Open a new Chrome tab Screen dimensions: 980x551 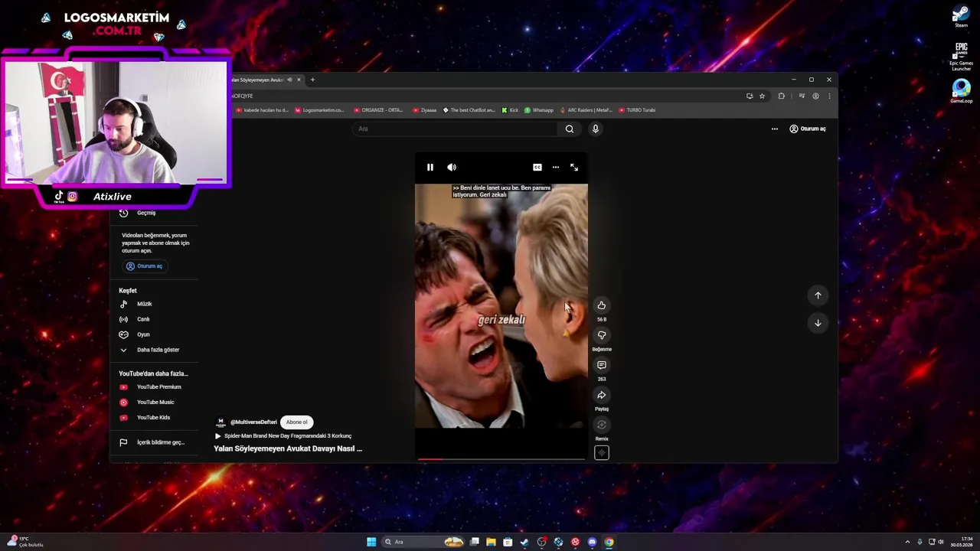312,80
